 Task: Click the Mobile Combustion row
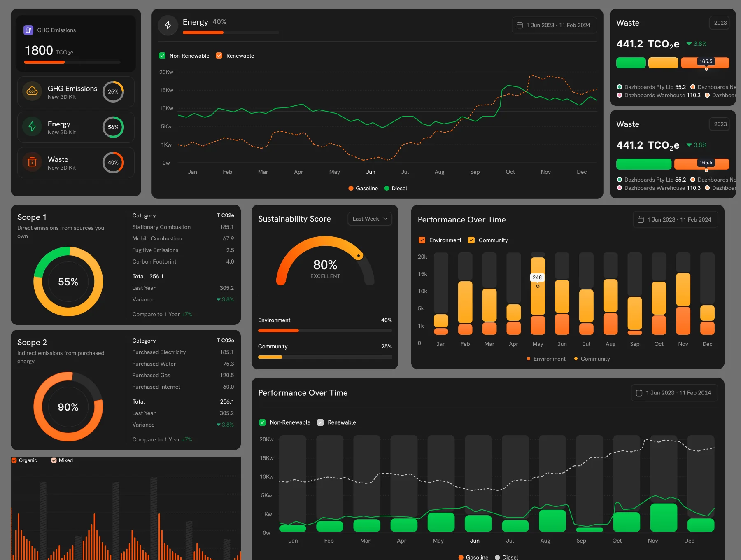click(x=183, y=238)
